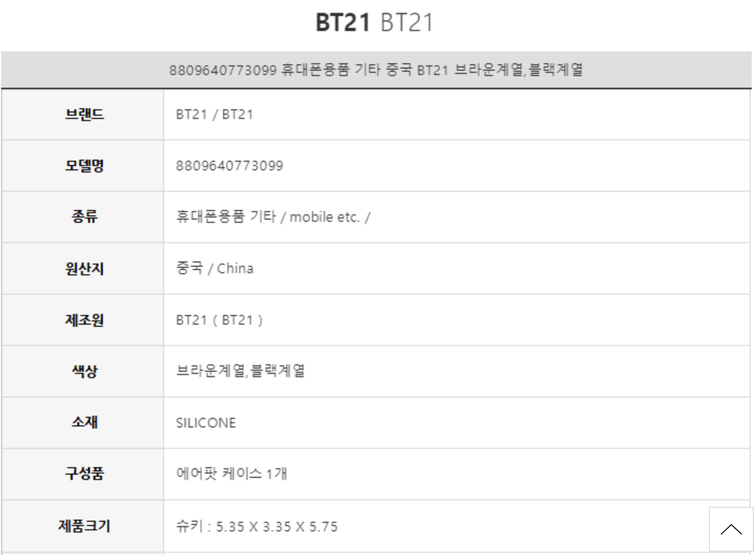Viewport: 756px width, 555px height.
Task: Click the 종류 row label
Action: pyautogui.click(x=84, y=217)
